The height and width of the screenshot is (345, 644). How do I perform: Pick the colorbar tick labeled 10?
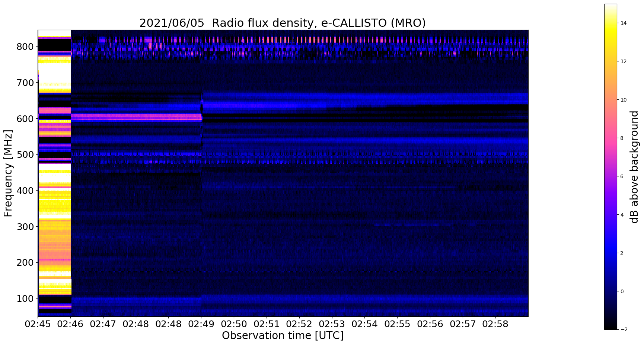[x=623, y=100]
